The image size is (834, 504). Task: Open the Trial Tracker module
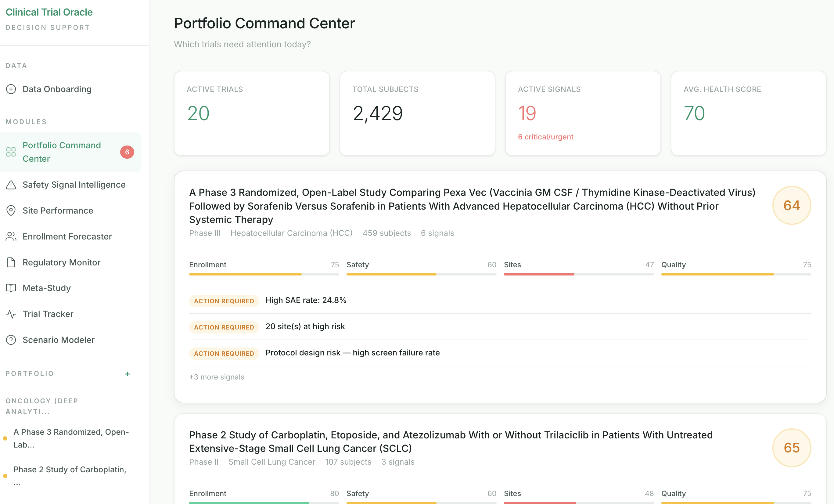pyautogui.click(x=70, y=314)
